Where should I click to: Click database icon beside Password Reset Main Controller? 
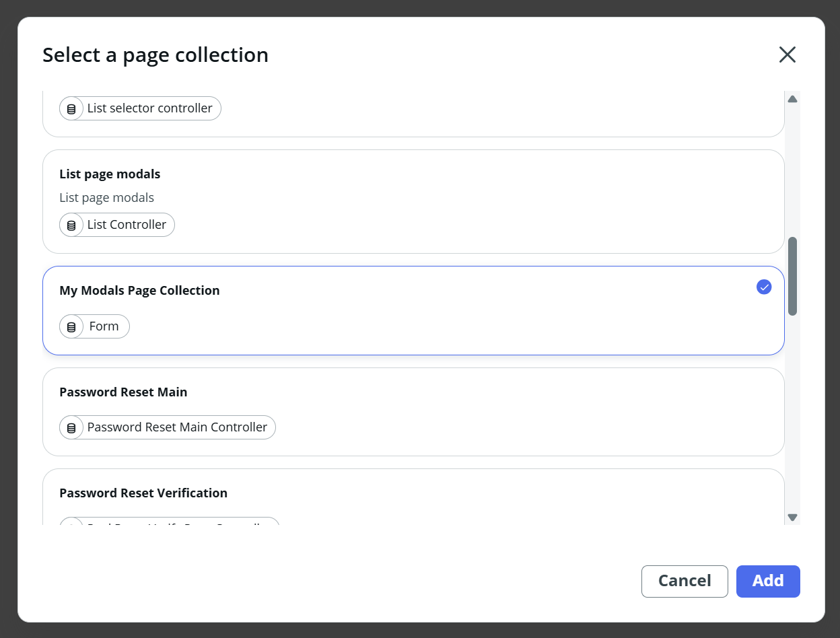(71, 428)
